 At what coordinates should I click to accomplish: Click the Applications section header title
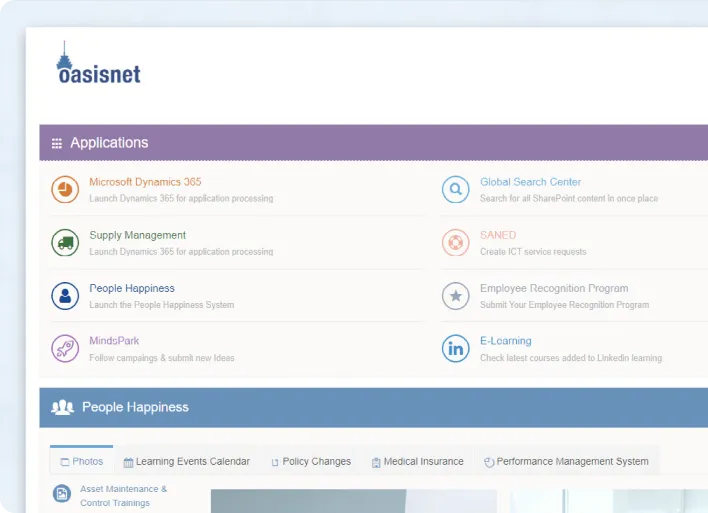coord(109,143)
